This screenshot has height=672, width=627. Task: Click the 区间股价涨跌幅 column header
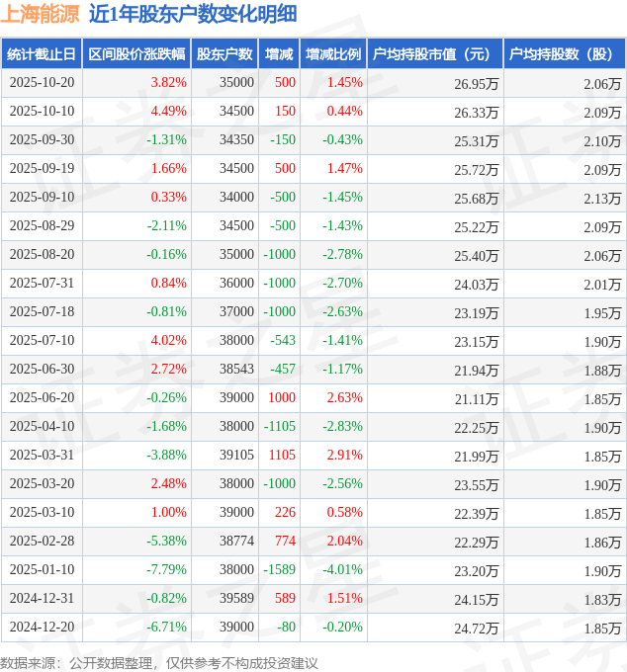click(x=136, y=54)
